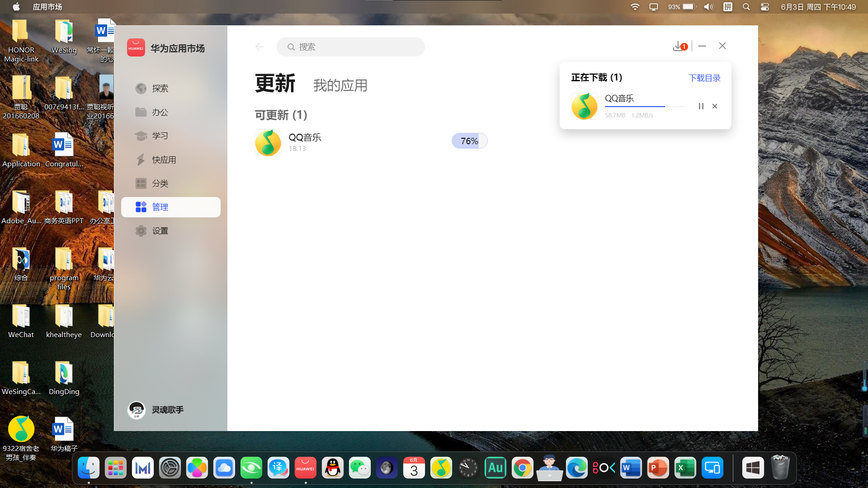Cancel the QQ音乐 download in popup

pyautogui.click(x=715, y=106)
